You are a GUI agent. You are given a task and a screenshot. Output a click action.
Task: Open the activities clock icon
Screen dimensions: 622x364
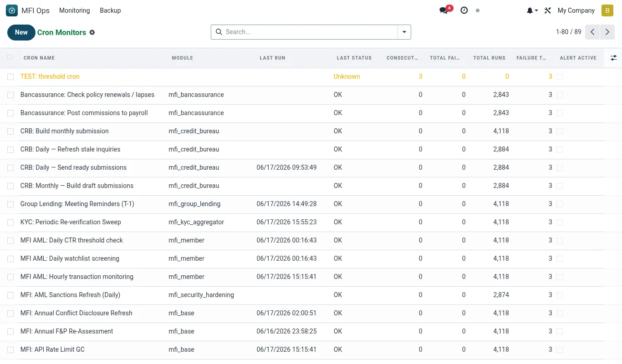464,10
